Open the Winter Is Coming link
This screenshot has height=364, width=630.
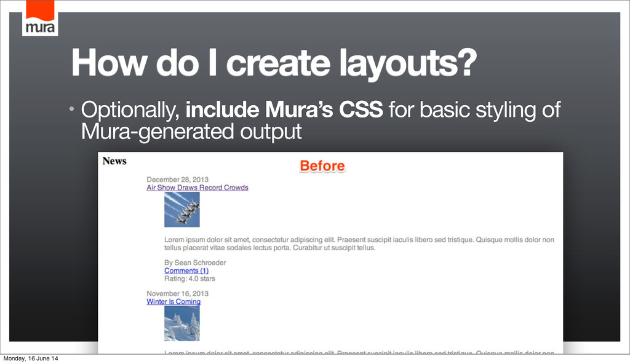click(x=173, y=302)
